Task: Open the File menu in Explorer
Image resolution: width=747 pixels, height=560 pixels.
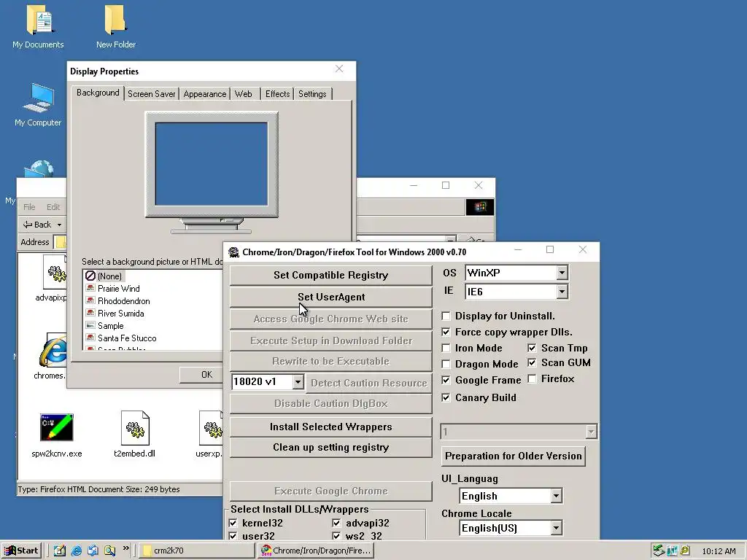Action: [x=29, y=206]
